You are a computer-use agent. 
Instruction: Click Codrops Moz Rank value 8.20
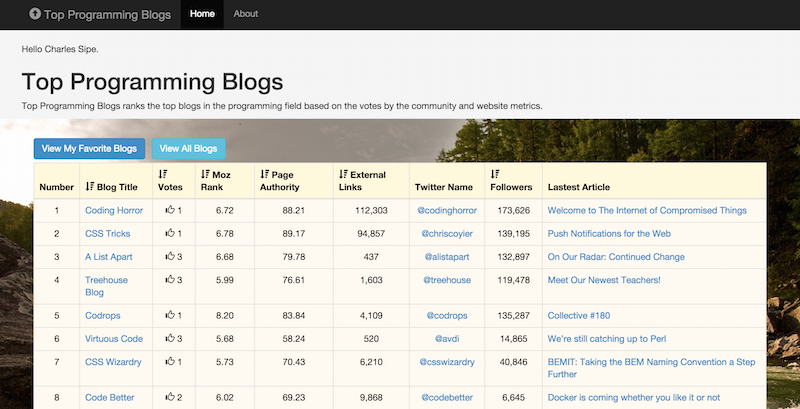tap(225, 315)
